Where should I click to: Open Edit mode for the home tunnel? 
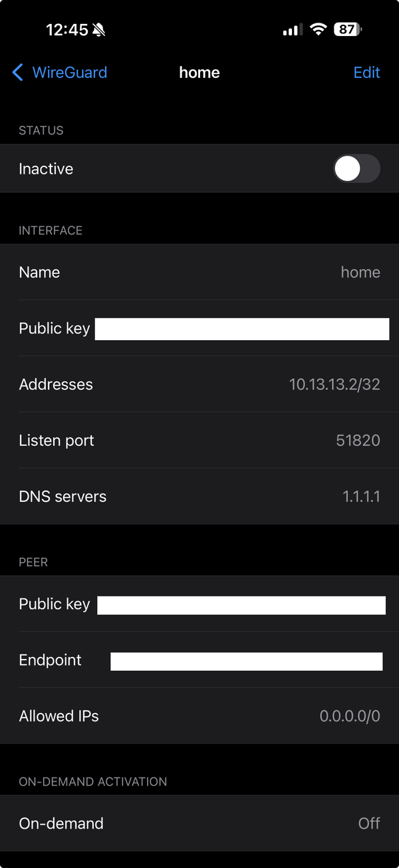pyautogui.click(x=366, y=73)
